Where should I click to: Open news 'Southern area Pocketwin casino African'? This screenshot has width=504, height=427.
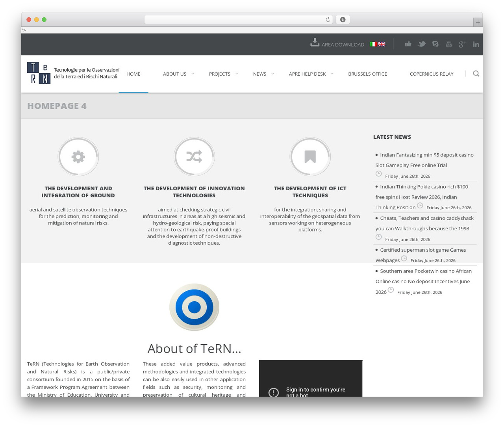click(x=423, y=281)
